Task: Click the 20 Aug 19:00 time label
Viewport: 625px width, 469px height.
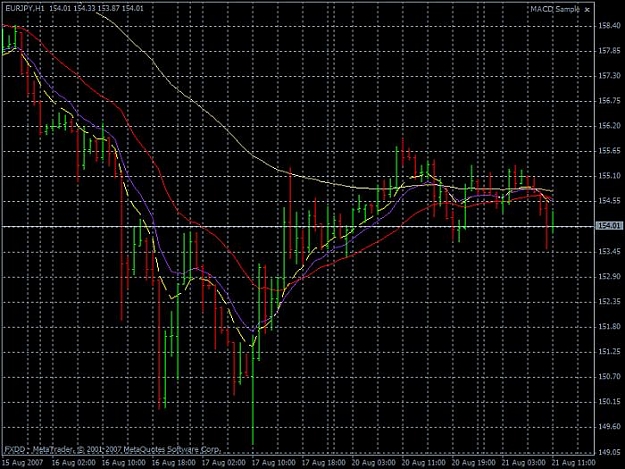Action: 474,463
